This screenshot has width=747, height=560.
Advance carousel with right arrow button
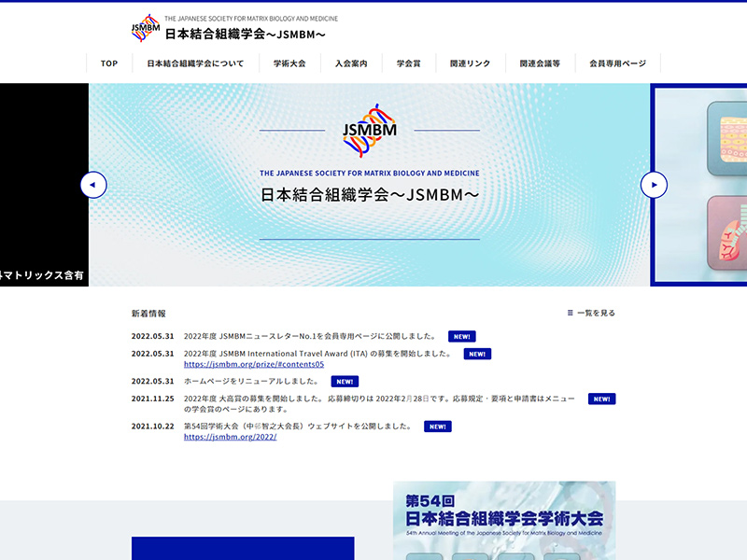(x=654, y=185)
